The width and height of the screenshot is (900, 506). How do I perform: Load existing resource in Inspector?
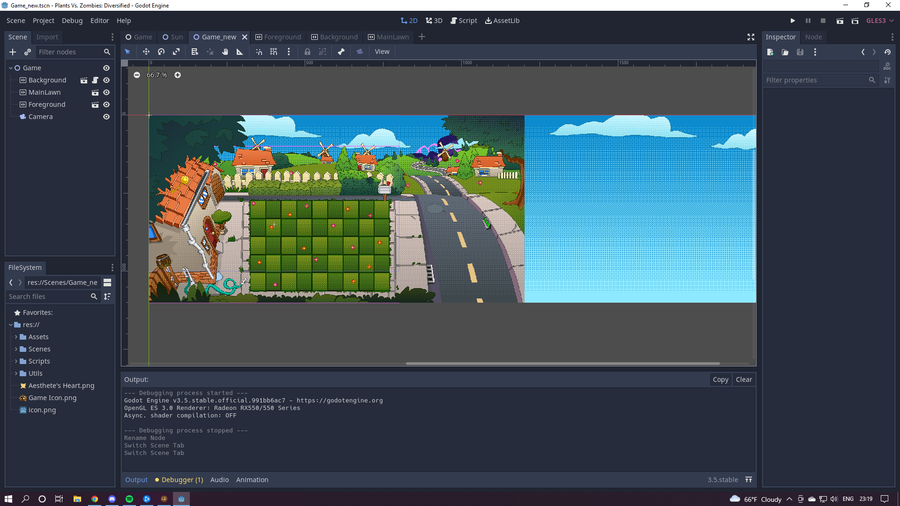pyautogui.click(x=785, y=52)
